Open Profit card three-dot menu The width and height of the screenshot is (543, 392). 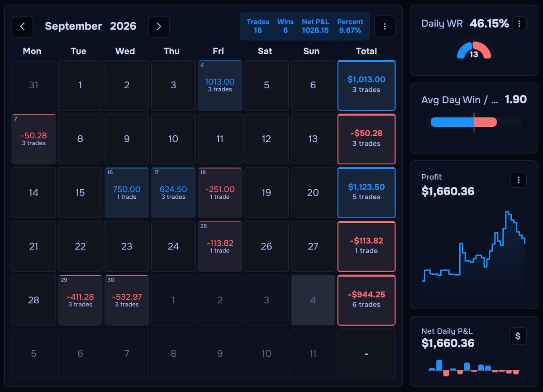coord(519,180)
